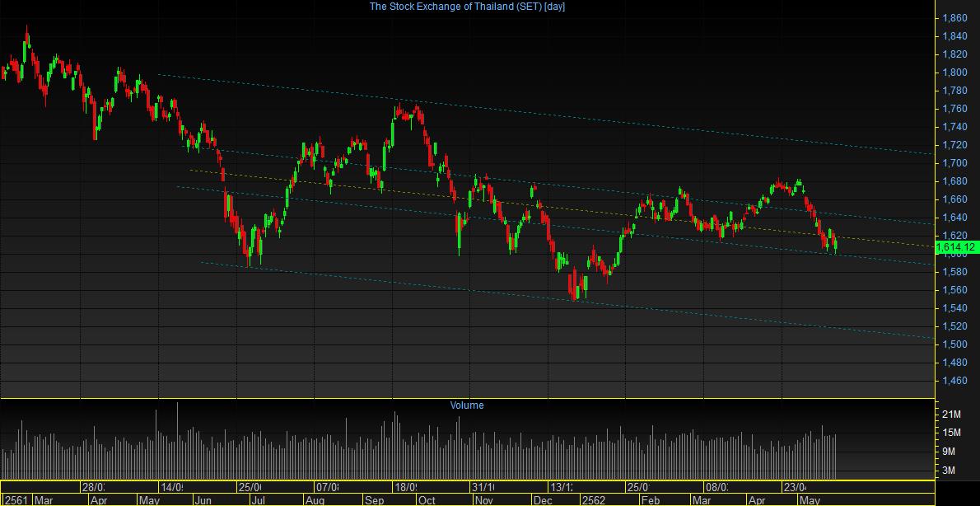
Task: Click the 1,860 price axis label
Action: (x=954, y=18)
